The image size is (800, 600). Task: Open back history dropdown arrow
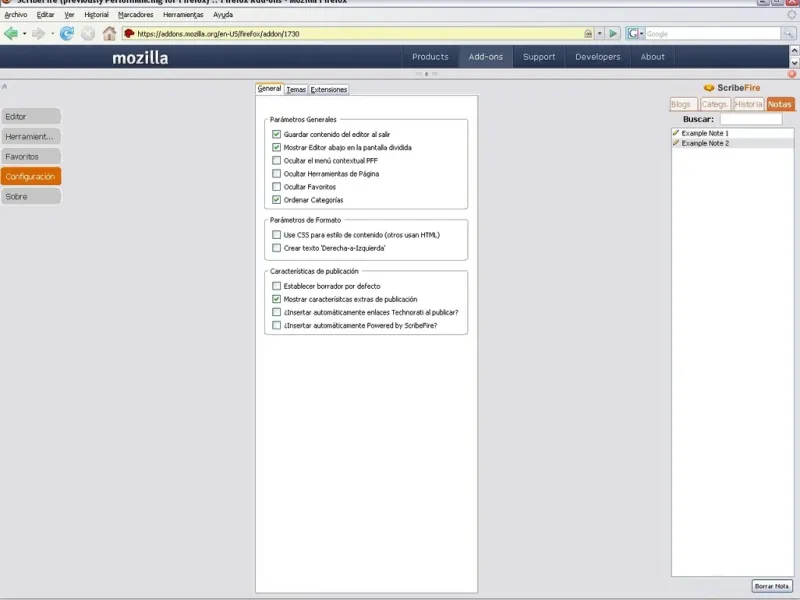click(24, 34)
